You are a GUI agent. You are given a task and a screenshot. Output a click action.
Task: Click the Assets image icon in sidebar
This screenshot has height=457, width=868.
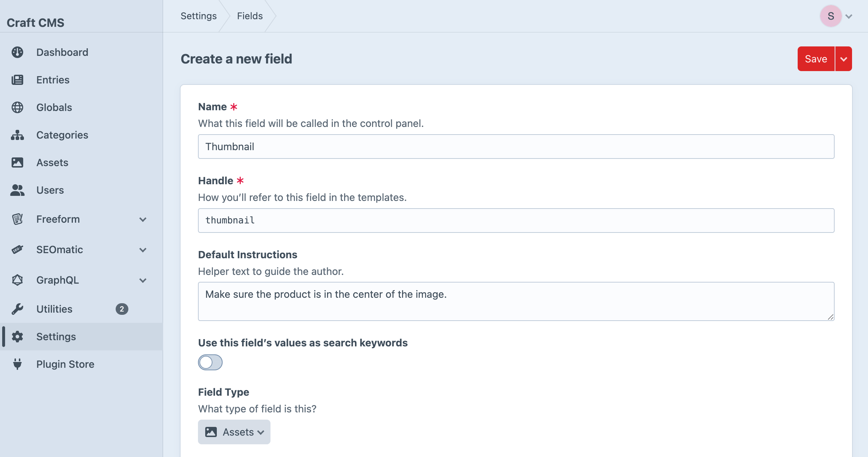[x=17, y=162]
